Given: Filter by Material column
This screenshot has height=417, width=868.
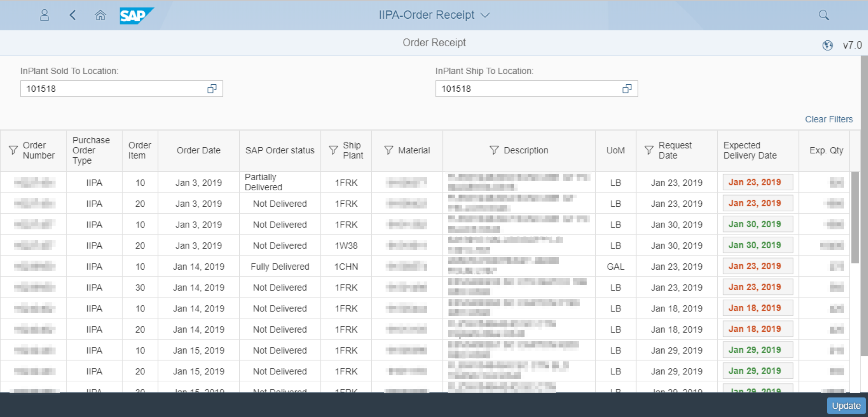Looking at the screenshot, I should click(389, 150).
